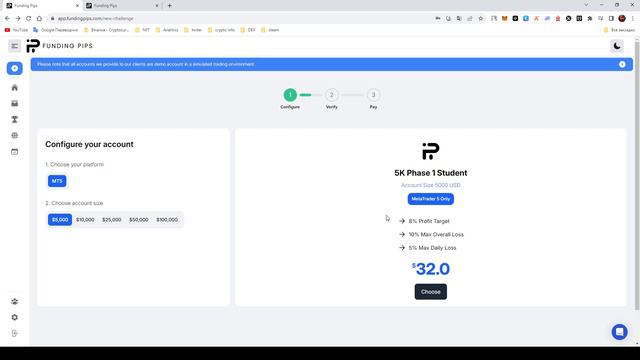This screenshot has height=360, width=640.
Task: Open the globe sidebar icon
Action: click(15, 136)
